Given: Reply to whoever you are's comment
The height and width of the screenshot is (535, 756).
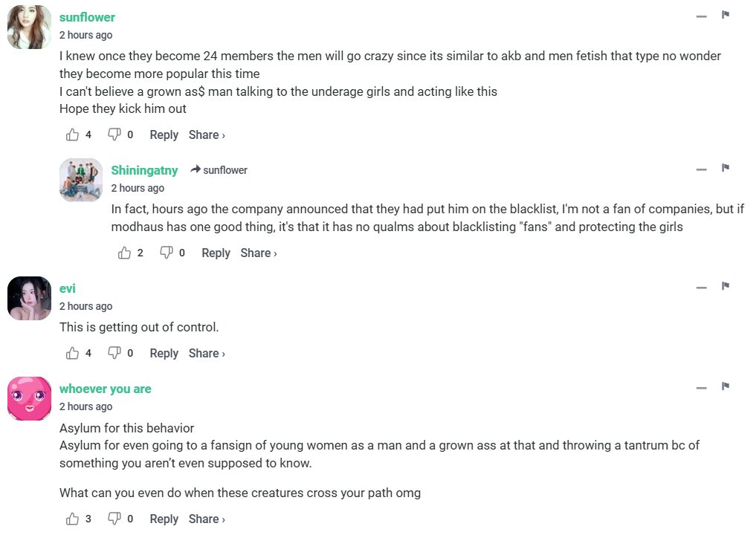Looking at the screenshot, I should pos(164,519).
